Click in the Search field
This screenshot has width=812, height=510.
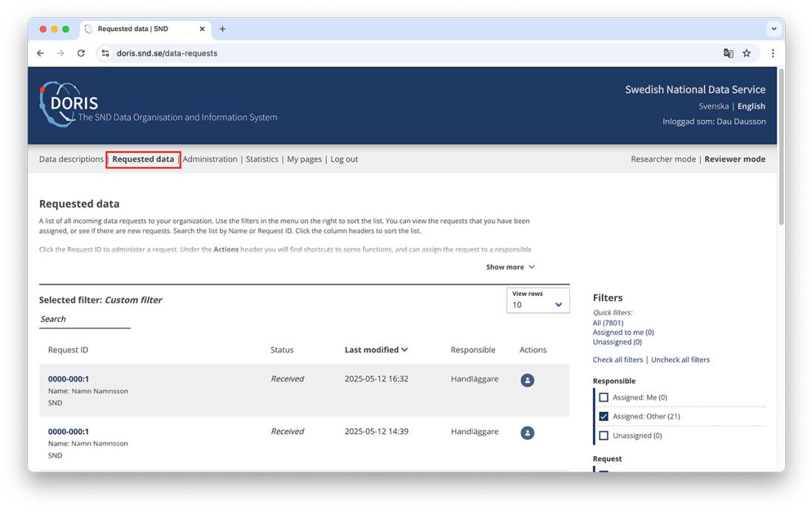coord(84,320)
